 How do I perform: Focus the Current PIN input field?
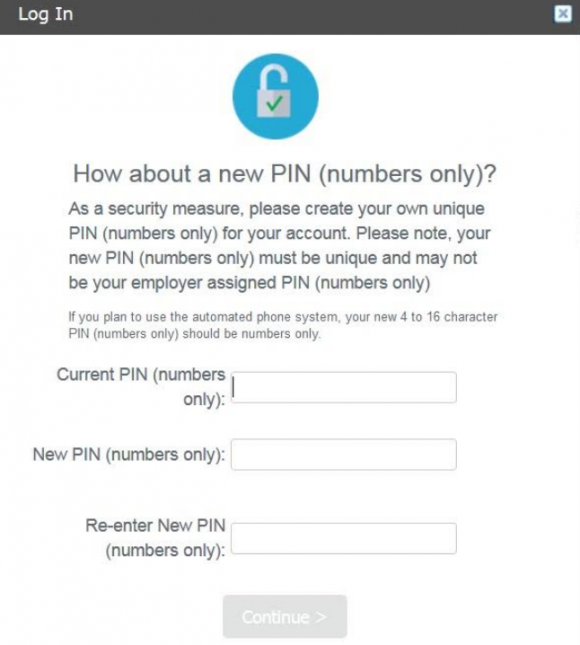click(x=344, y=387)
